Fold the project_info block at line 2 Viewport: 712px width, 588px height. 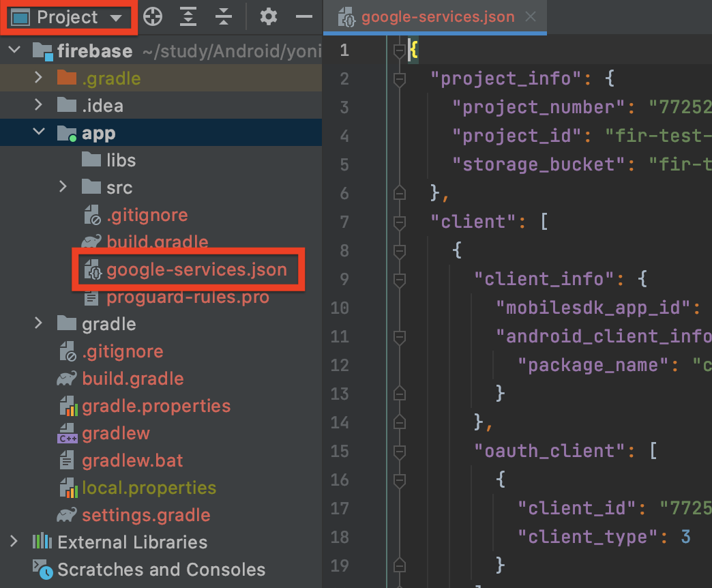(x=400, y=80)
